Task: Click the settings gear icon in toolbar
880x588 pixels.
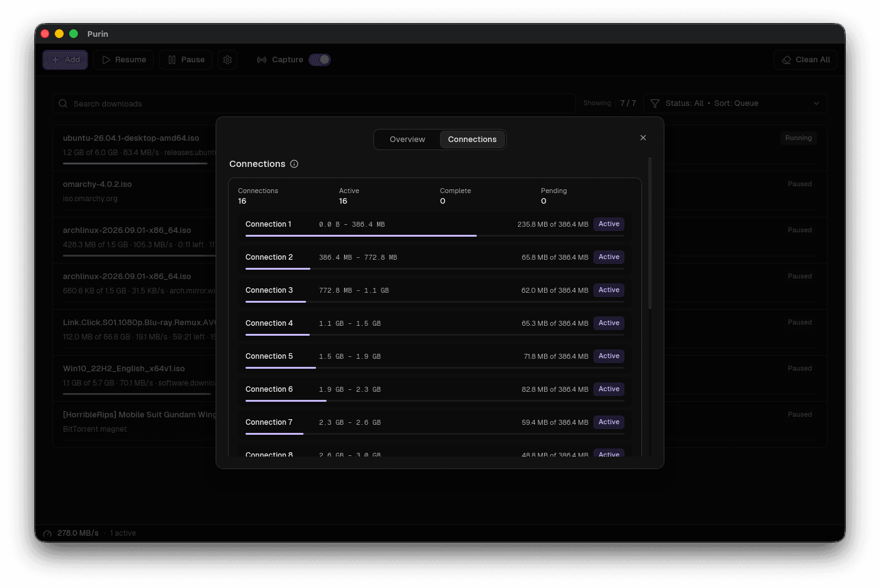Action: [x=227, y=60]
